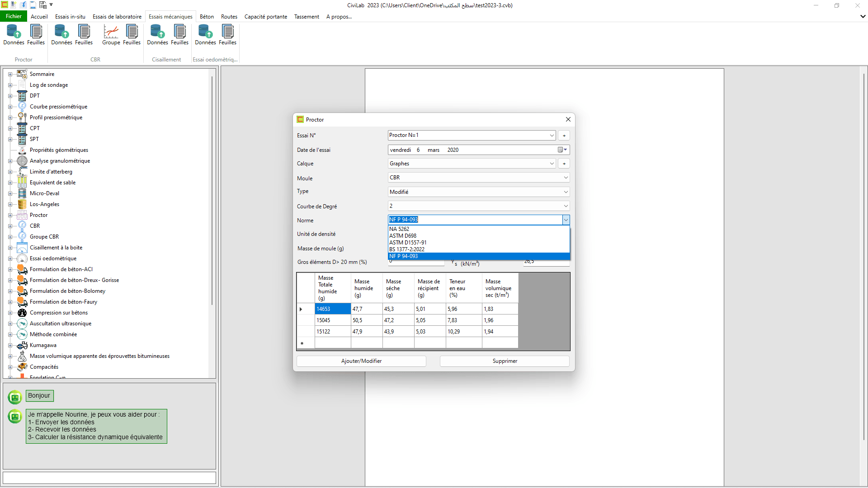Select Analyse granulométrique tree item
This screenshot has width=868, height=488.
pos(60,161)
